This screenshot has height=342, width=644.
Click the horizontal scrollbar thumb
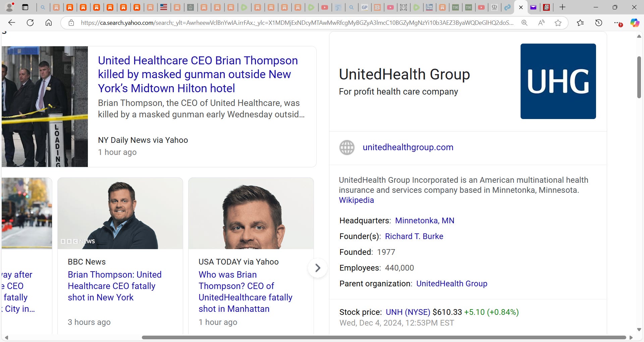[x=384, y=337]
